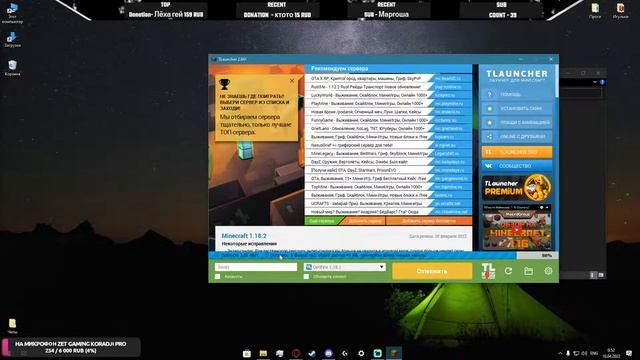
Task: Click the download progress bar
Action: coord(383,256)
